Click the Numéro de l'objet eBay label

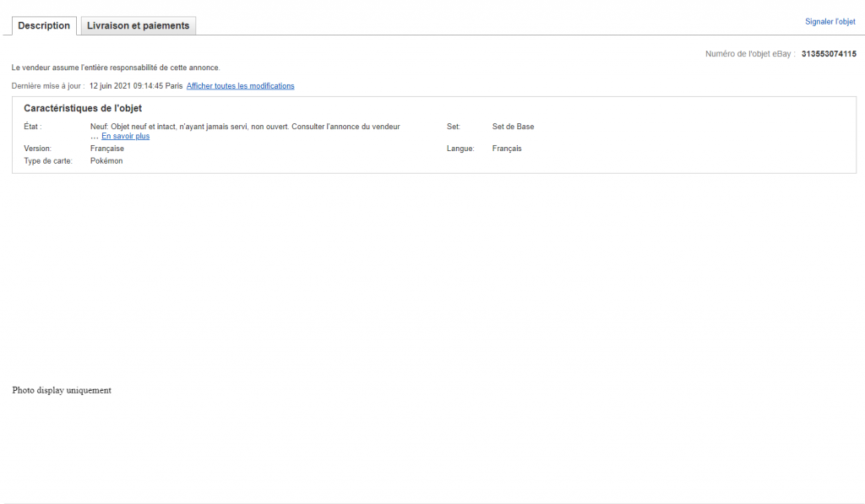[x=750, y=54]
